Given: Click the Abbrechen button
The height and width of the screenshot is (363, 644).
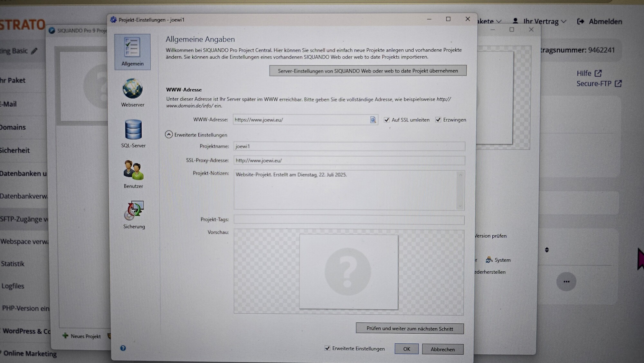Looking at the screenshot, I should pos(443,349).
